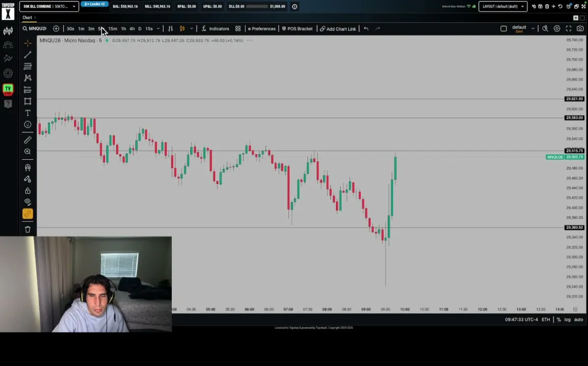
Task: Click the Leader +2 badge
Action: 95,4
